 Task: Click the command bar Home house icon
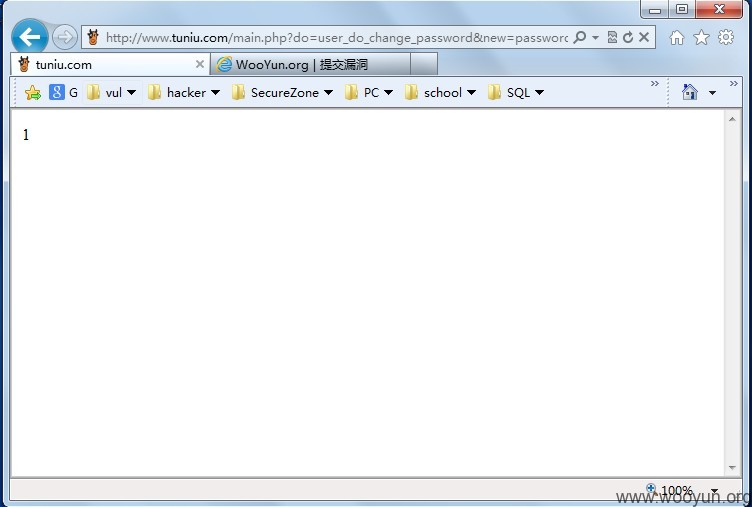(690, 92)
